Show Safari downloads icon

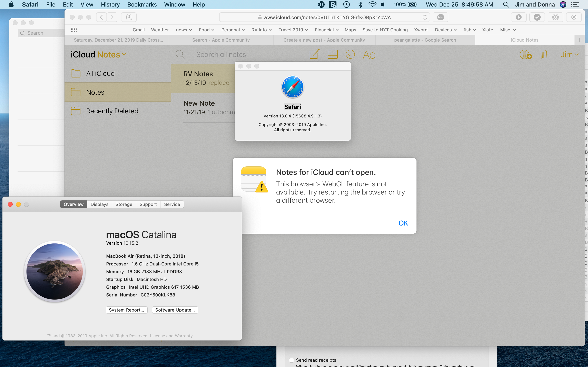click(x=519, y=17)
